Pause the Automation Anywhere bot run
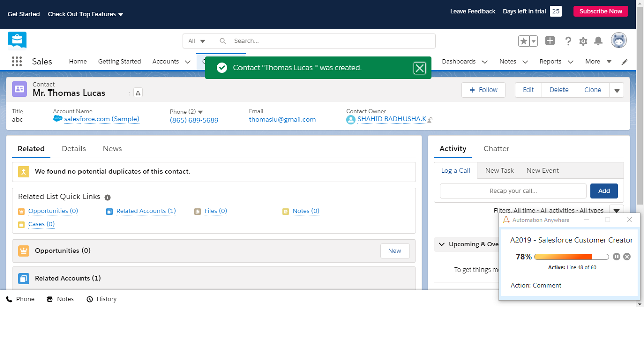The width and height of the screenshot is (644, 362). (x=617, y=257)
